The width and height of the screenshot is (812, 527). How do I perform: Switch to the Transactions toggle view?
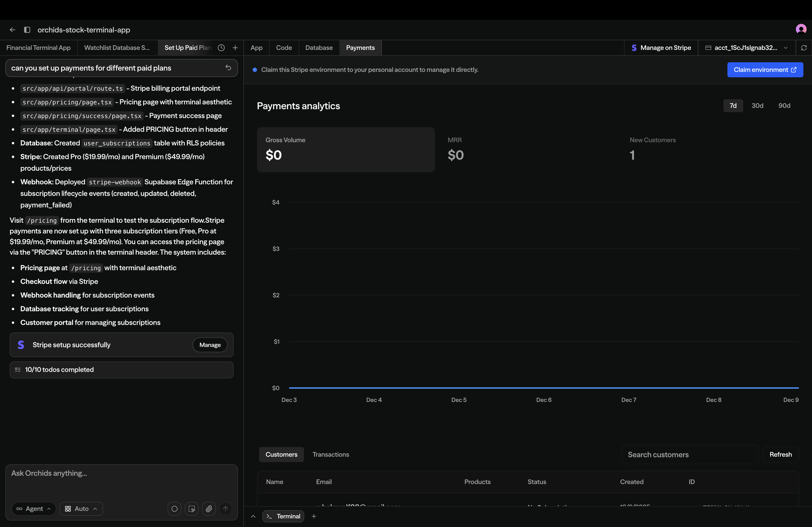click(331, 454)
